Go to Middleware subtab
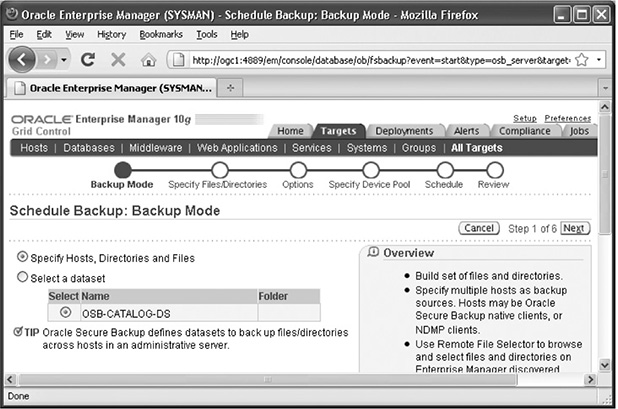The image size is (618, 409). coord(156,148)
